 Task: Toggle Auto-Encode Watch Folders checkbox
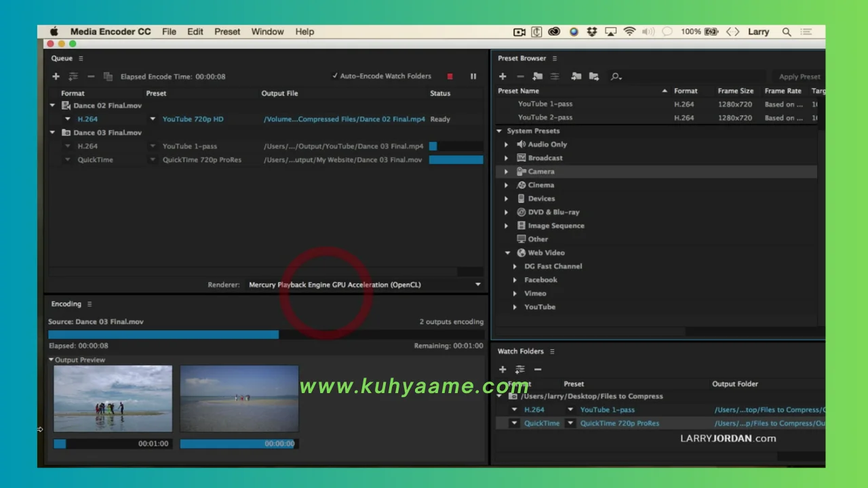point(335,77)
